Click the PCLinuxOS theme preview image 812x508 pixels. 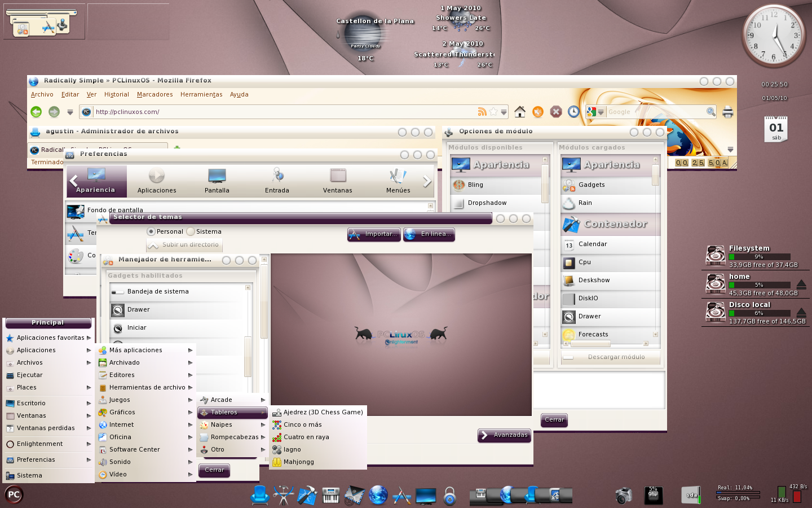(x=401, y=335)
